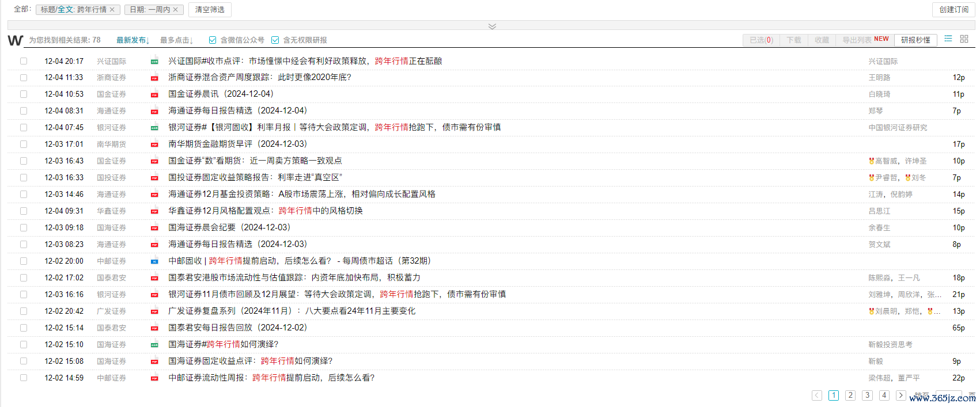Toggle the 含无权限研报 checkbox

coord(275,40)
